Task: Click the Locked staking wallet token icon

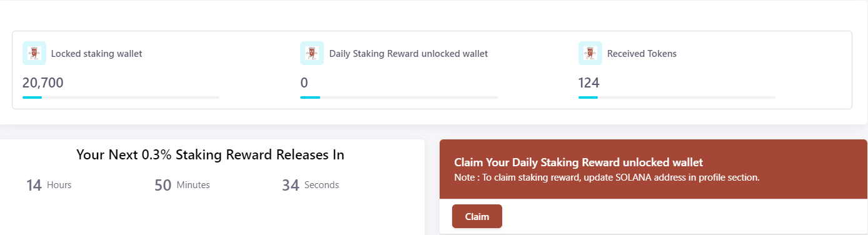Action: (x=34, y=54)
